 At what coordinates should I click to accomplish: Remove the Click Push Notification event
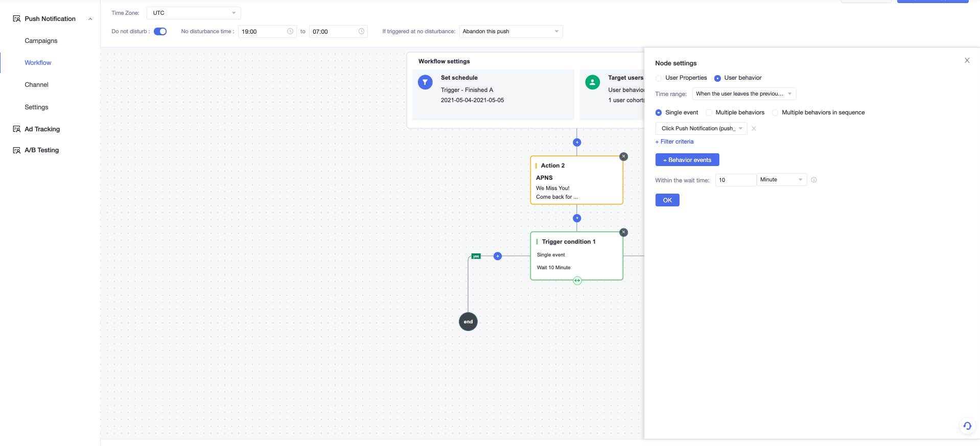coord(754,128)
